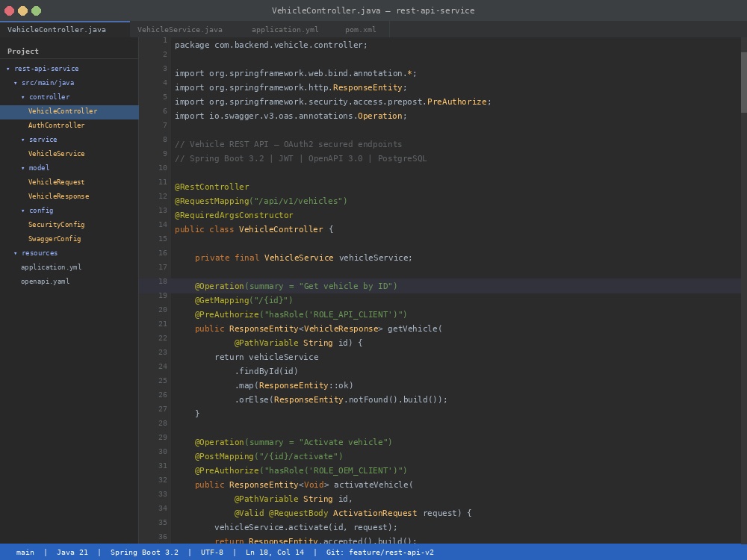Click the "/api/v1/vehicles" request mapping string
This screenshot has height=560, width=747.
click(298, 201)
